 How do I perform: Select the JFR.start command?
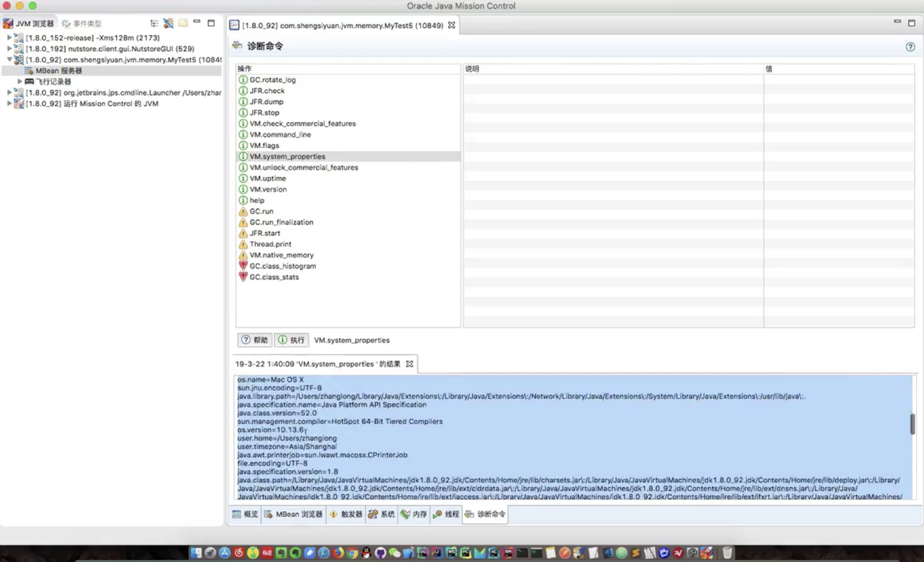(x=348, y=233)
